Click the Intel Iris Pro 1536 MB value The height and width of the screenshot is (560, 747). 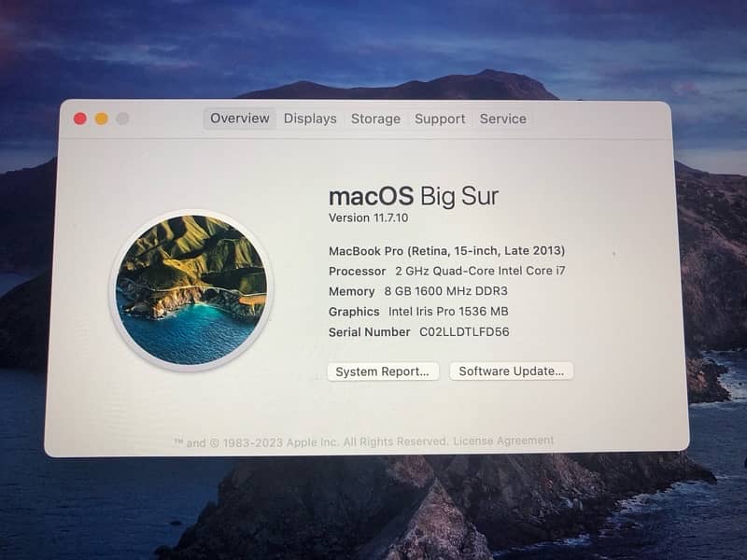tap(448, 312)
